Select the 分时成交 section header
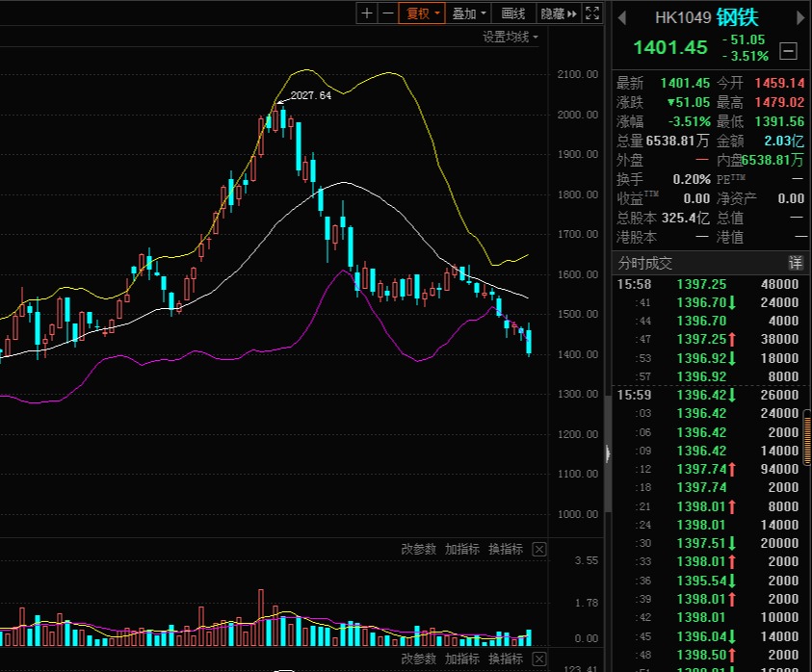 pyautogui.click(x=644, y=263)
